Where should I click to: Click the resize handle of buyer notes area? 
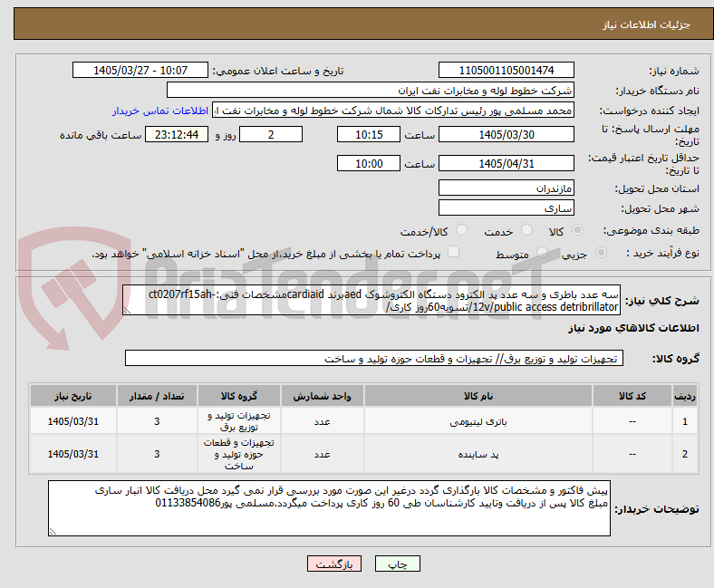(x=53, y=532)
